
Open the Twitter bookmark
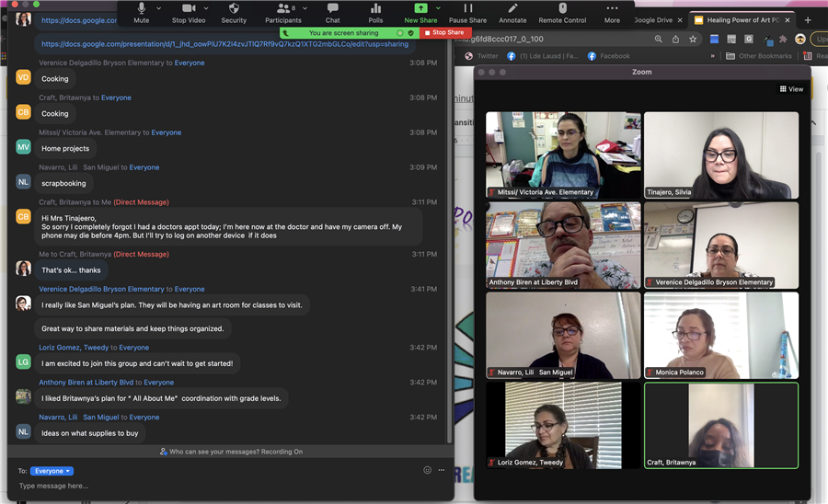pyautogui.click(x=481, y=56)
